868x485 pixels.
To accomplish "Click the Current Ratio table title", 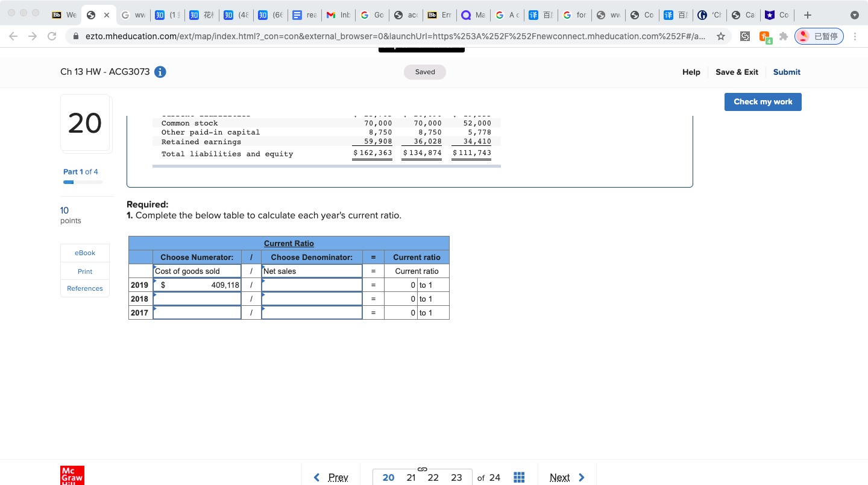I will click(x=289, y=243).
